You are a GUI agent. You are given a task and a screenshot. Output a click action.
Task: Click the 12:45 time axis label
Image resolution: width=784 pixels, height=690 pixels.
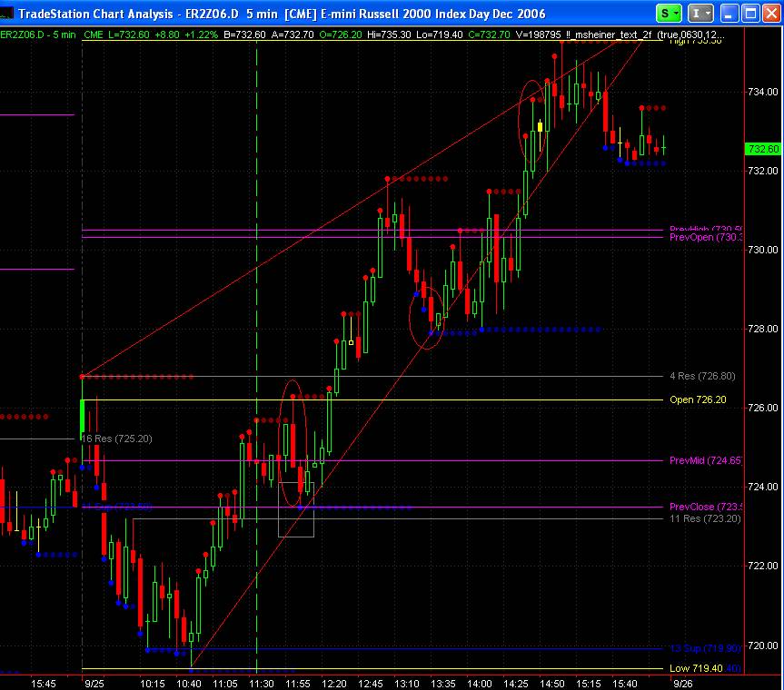(x=371, y=684)
